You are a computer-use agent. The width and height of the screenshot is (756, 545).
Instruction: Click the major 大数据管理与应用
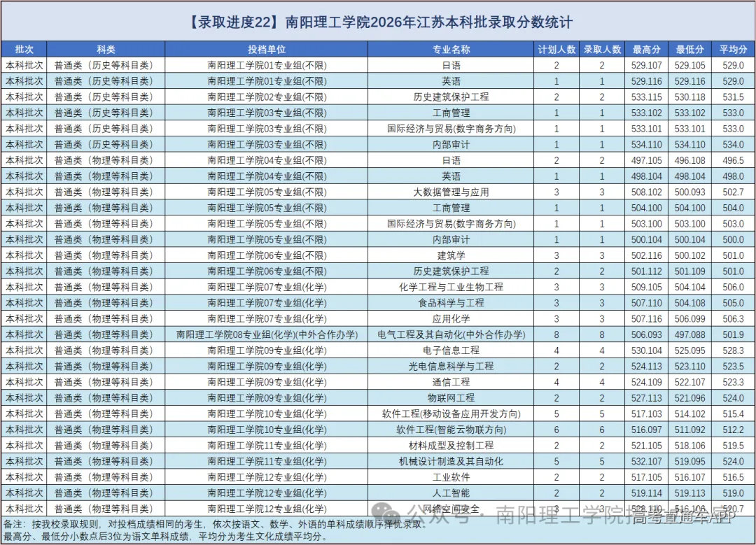click(451, 192)
